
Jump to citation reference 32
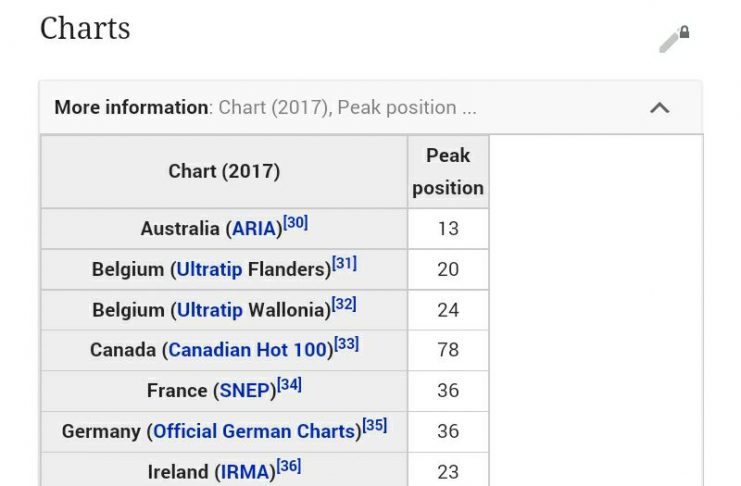[344, 304]
